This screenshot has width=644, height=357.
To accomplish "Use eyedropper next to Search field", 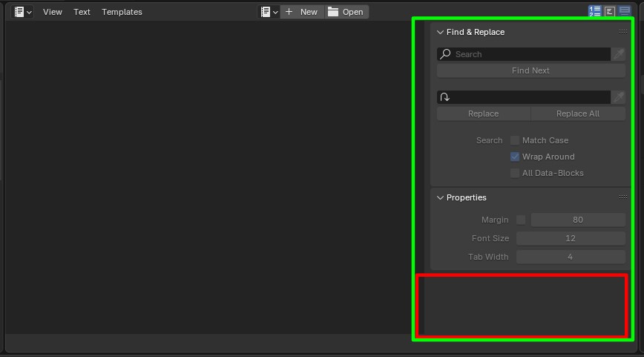I will point(618,54).
